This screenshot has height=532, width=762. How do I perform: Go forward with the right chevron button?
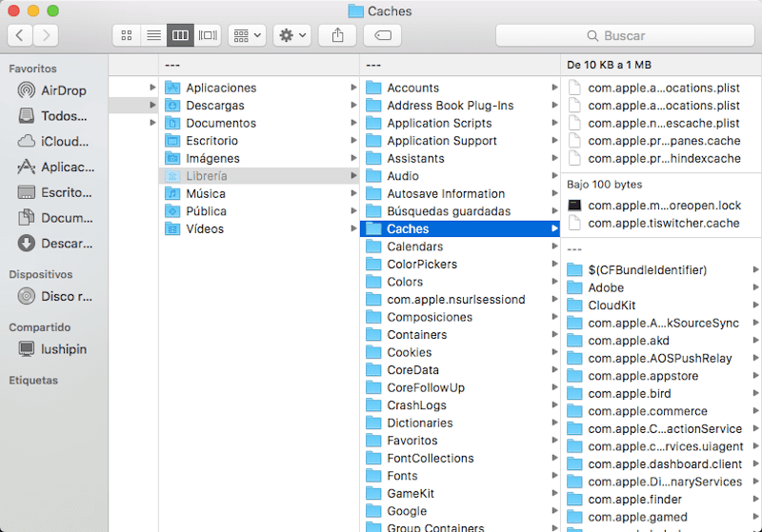(46, 35)
